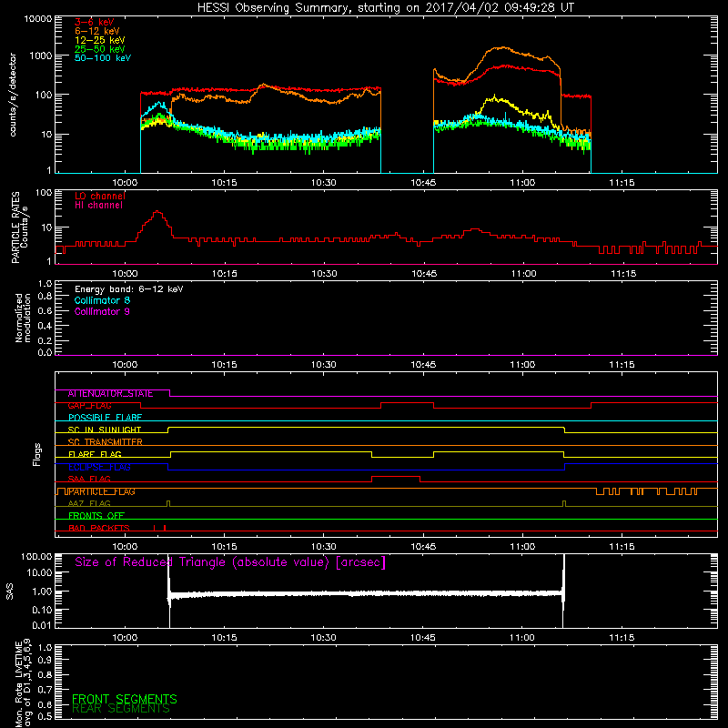Click the 11:00 tick under the SAS plot
The width and height of the screenshot is (728, 728).
(x=522, y=638)
